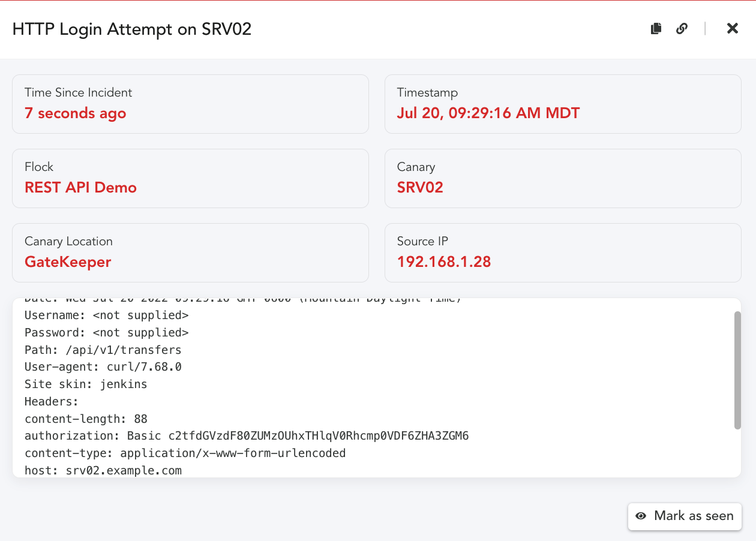Click the eye icon beside Mark as seen
The image size is (756, 541).
click(x=641, y=516)
